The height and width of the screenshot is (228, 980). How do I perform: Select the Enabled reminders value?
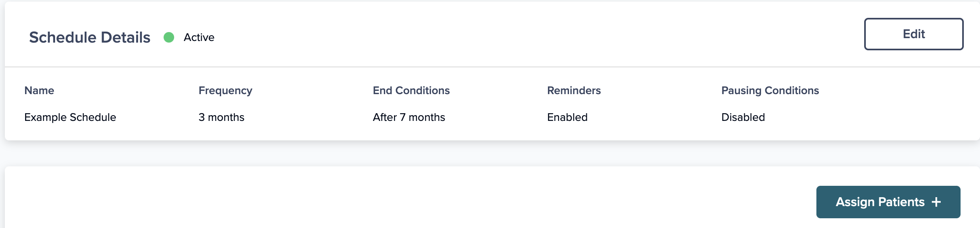tap(567, 117)
